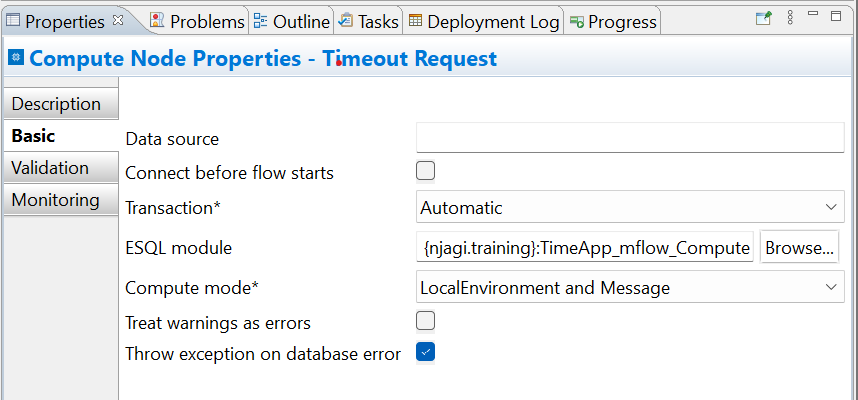
Task: Open the Compute mode dropdown
Action: tap(630, 286)
